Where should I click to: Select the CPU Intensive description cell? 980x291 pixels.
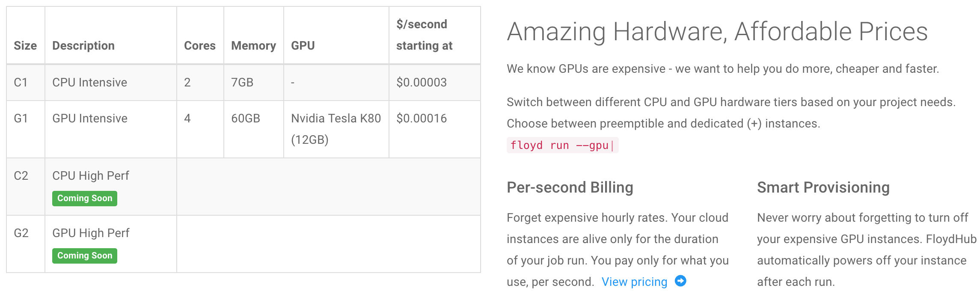click(x=90, y=83)
